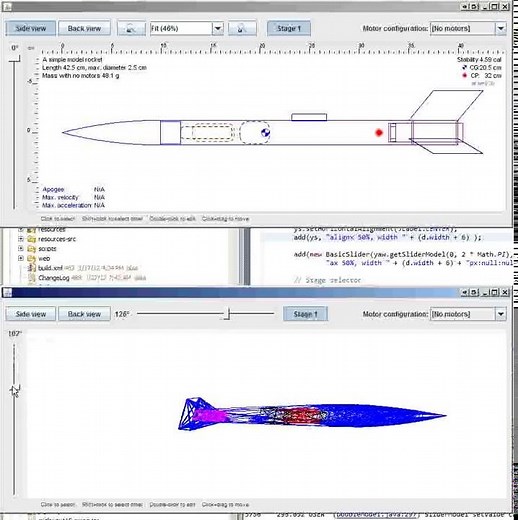Click the 'Length 42.5 cm, max. diameter 2.5 cm' text

point(94,68)
